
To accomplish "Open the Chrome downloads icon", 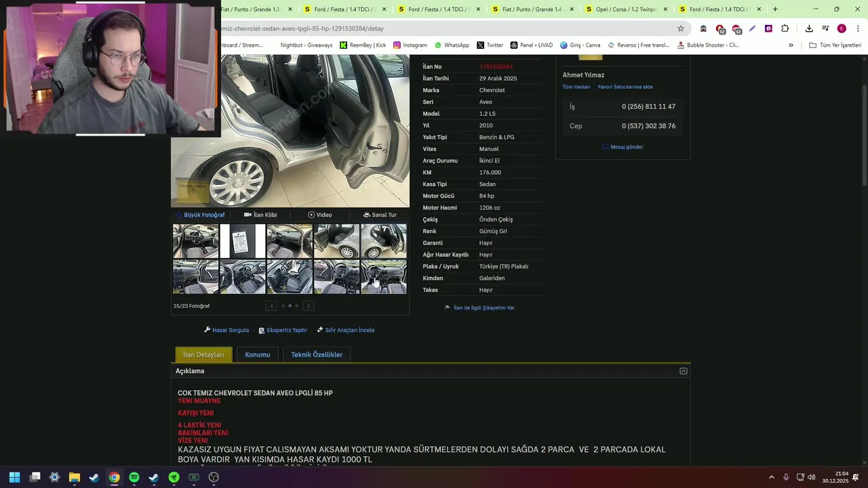I will tap(809, 28).
